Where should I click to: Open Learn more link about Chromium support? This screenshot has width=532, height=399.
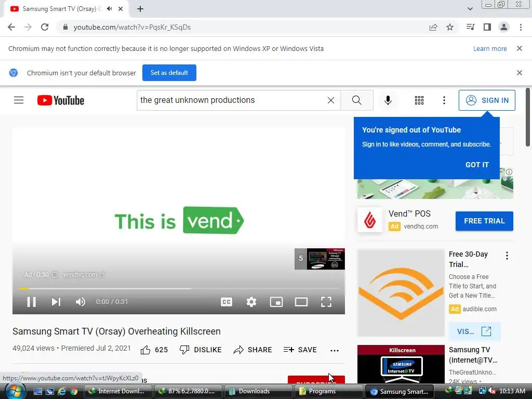point(490,48)
